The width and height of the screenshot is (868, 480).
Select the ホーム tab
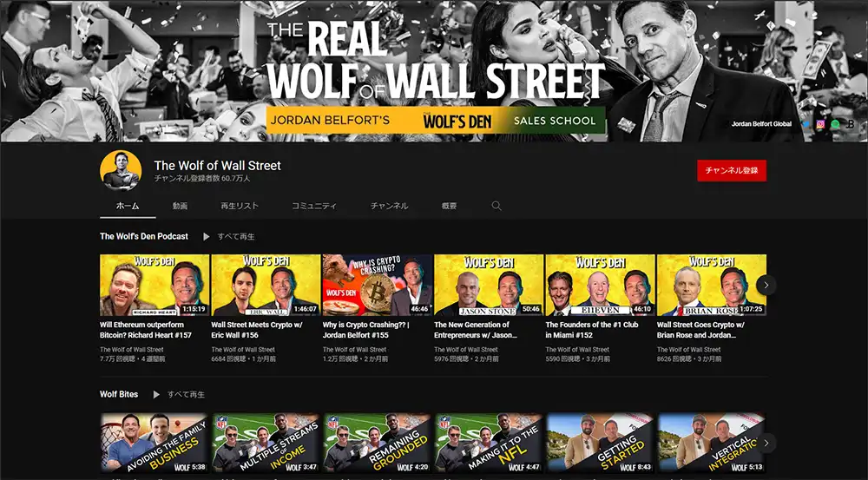tap(128, 206)
